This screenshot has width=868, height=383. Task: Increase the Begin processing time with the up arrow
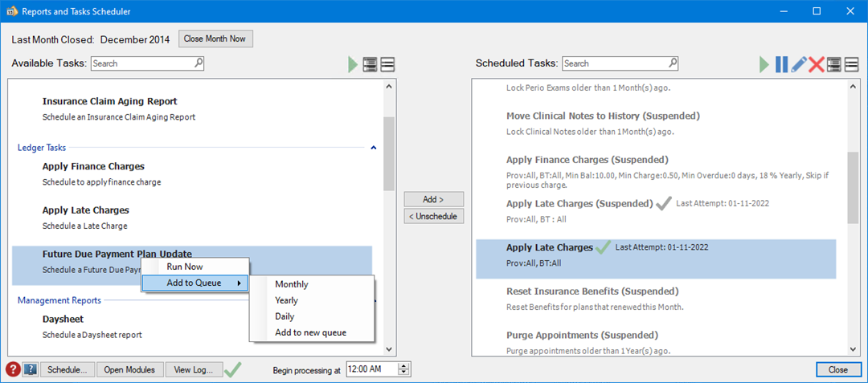[x=404, y=365]
